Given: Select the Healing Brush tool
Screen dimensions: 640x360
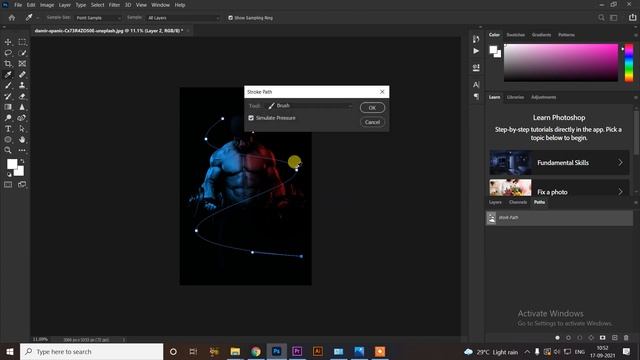Looking at the screenshot, I should [x=22, y=74].
